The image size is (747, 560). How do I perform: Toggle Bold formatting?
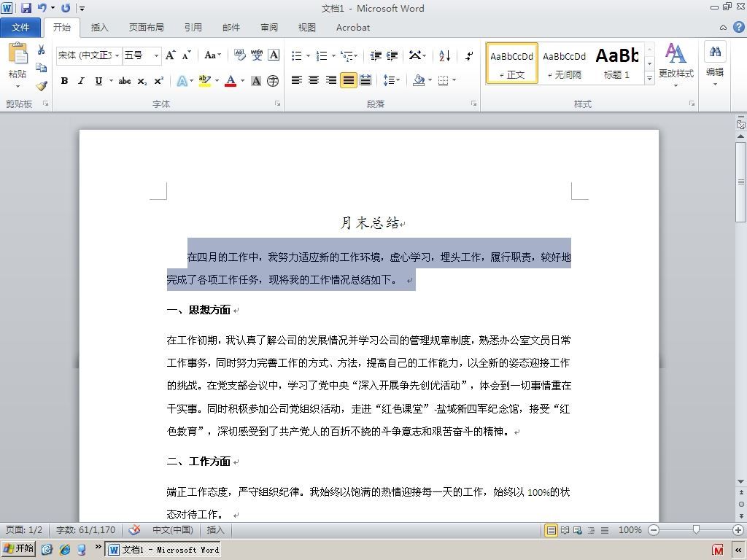click(64, 81)
